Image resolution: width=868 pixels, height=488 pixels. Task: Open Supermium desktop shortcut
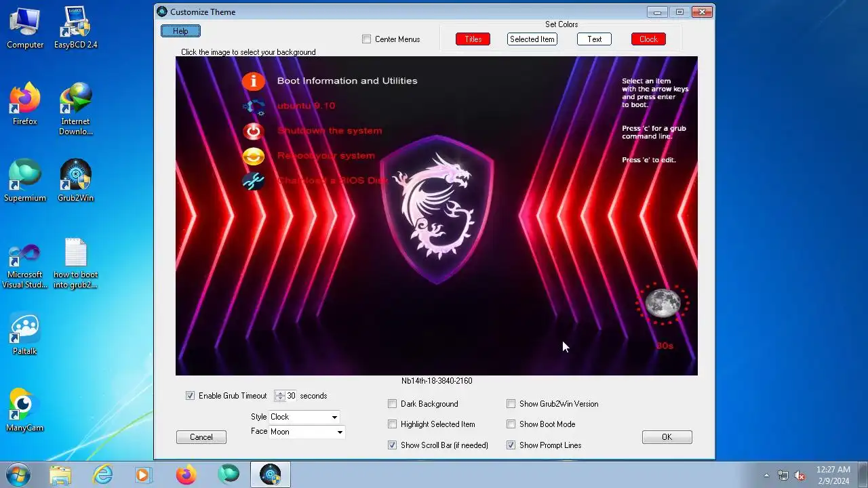tap(25, 180)
